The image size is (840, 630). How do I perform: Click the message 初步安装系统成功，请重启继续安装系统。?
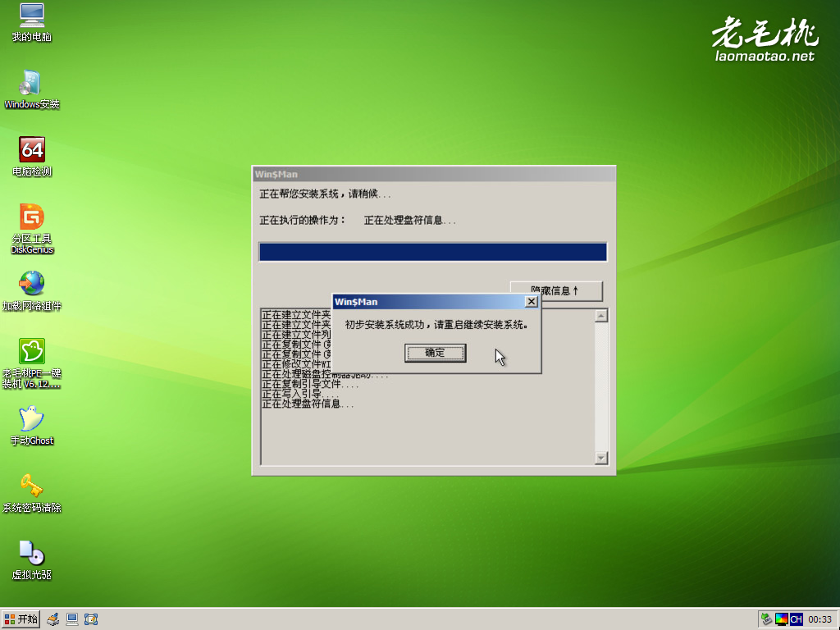436,325
